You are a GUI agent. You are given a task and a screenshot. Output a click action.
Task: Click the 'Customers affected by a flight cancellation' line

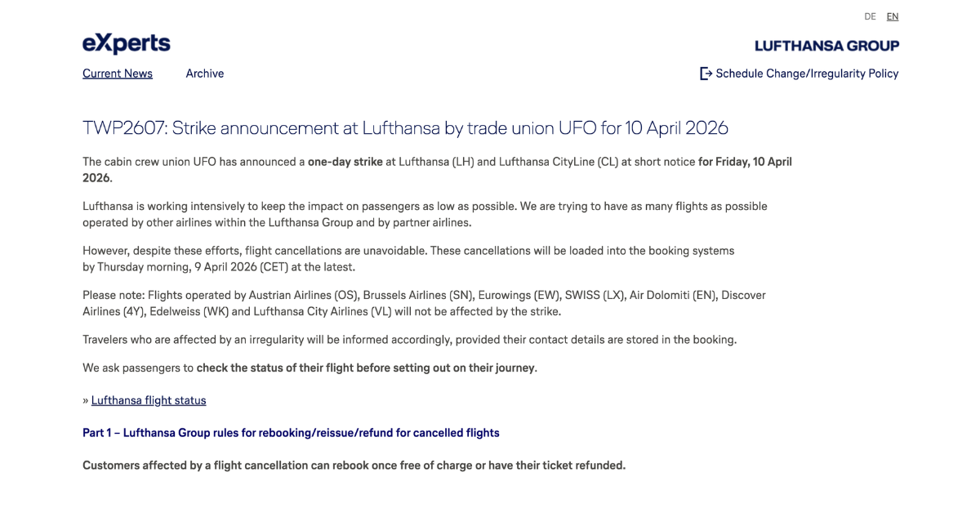(x=354, y=466)
